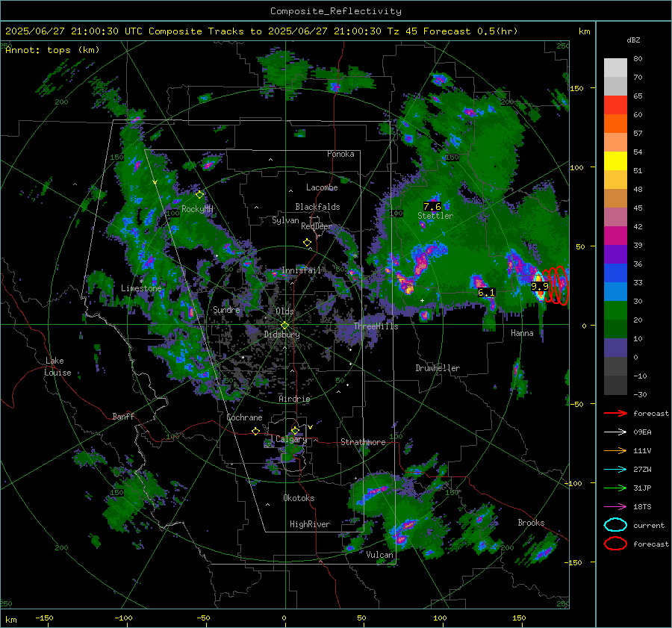Viewport: 672px width, 628px height.
Task: Click the Drumheller town label
Action: coord(438,368)
